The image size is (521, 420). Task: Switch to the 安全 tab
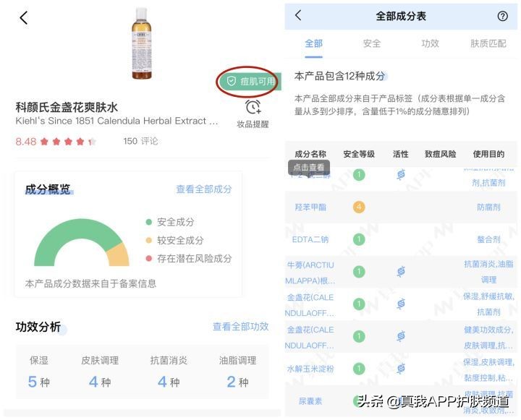point(372,43)
